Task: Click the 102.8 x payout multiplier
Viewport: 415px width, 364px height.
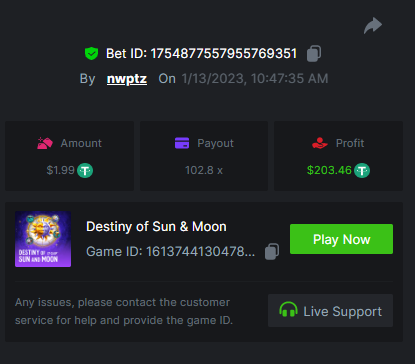Action: (x=204, y=170)
